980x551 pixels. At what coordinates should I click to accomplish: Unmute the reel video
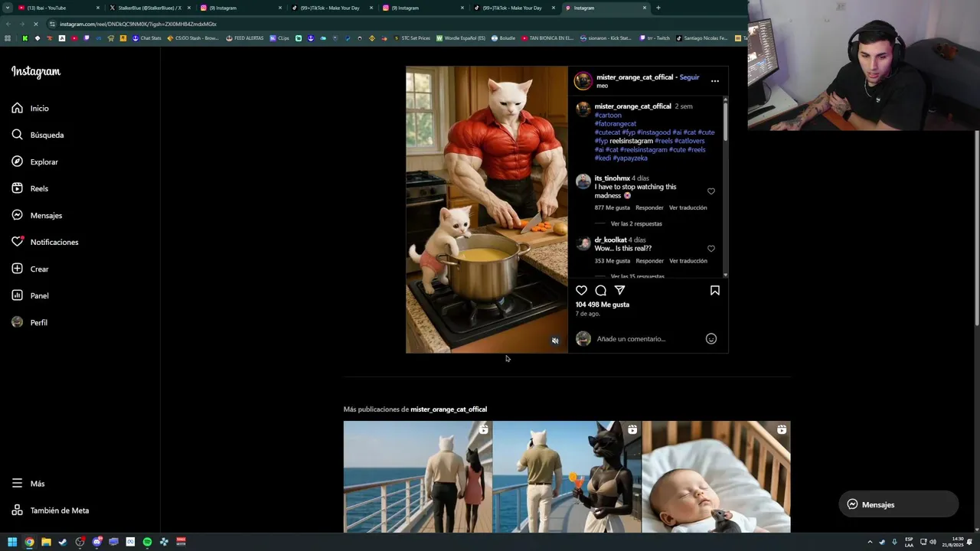click(555, 341)
